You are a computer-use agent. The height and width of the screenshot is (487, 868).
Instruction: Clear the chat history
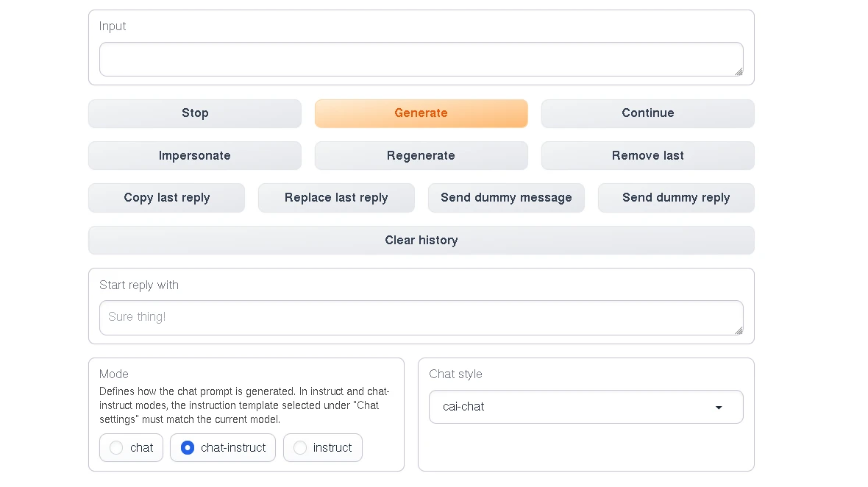coord(421,241)
